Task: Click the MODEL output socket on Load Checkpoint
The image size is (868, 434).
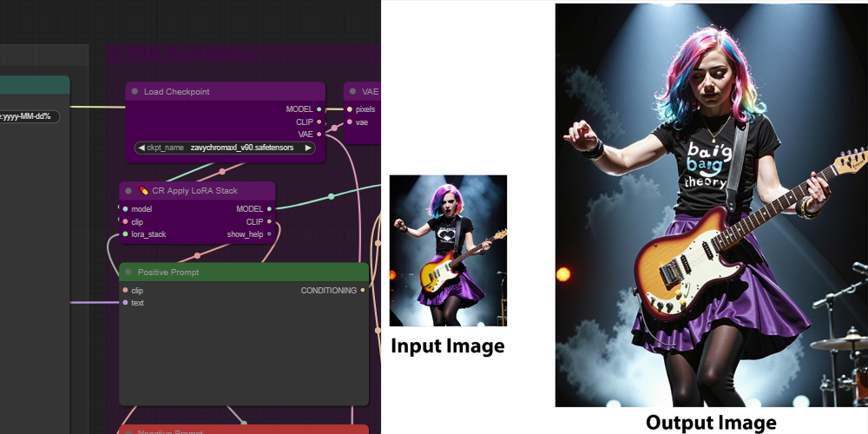Action: [x=319, y=109]
